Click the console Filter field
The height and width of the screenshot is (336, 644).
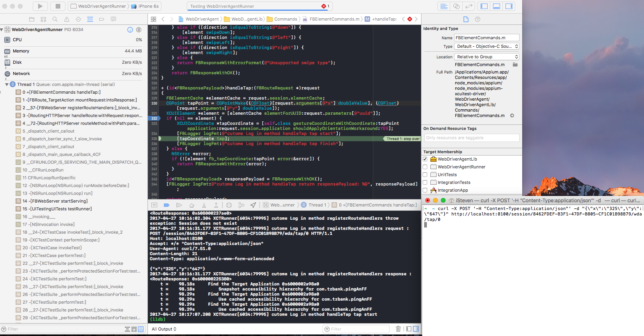[356, 329]
